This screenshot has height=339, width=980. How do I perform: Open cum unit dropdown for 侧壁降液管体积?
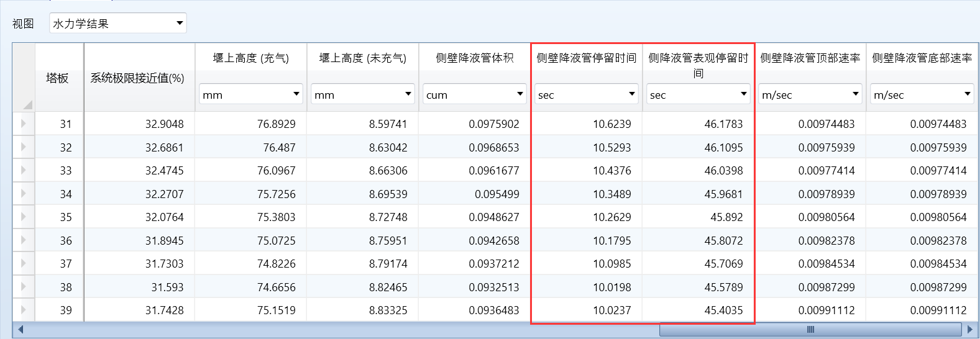(520, 94)
